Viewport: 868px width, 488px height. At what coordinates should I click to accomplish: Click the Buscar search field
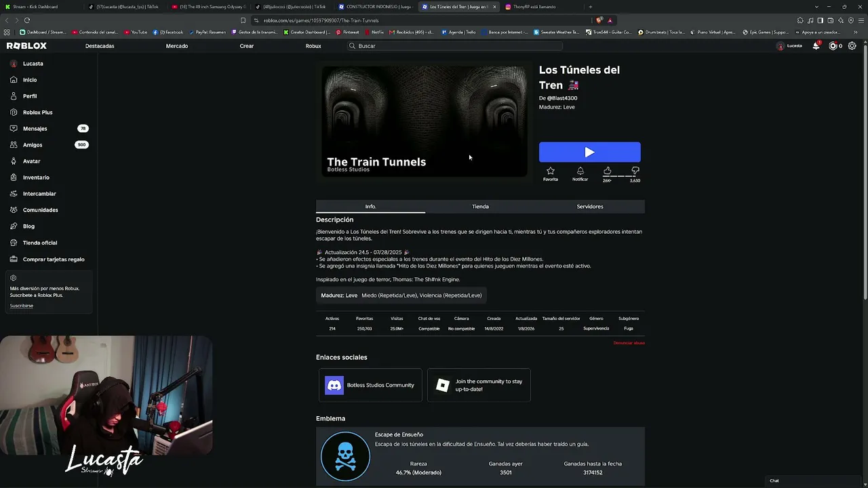(454, 46)
